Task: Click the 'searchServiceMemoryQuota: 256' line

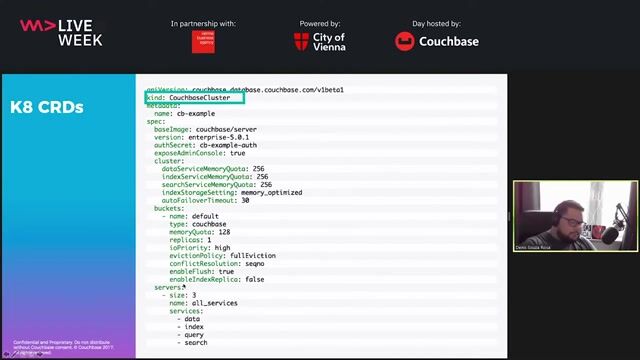Action: pos(217,184)
